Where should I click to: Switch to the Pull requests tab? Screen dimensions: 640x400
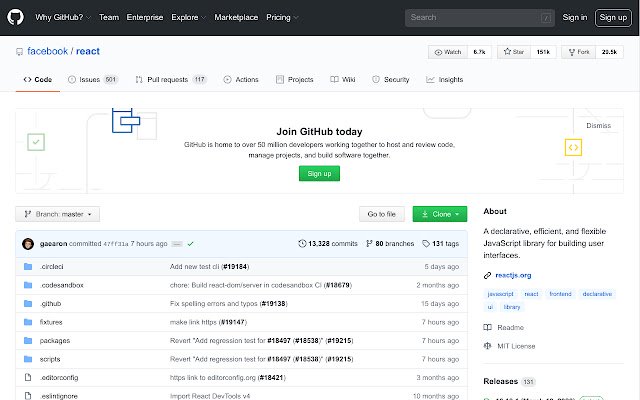171,80
